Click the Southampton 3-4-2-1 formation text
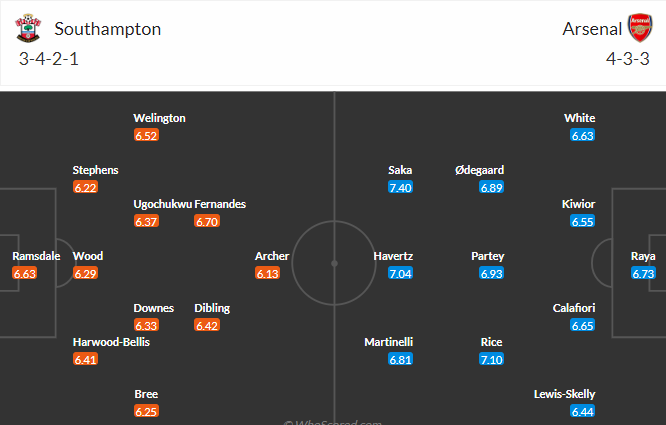Screen dimensions: 666x425 click(x=48, y=59)
